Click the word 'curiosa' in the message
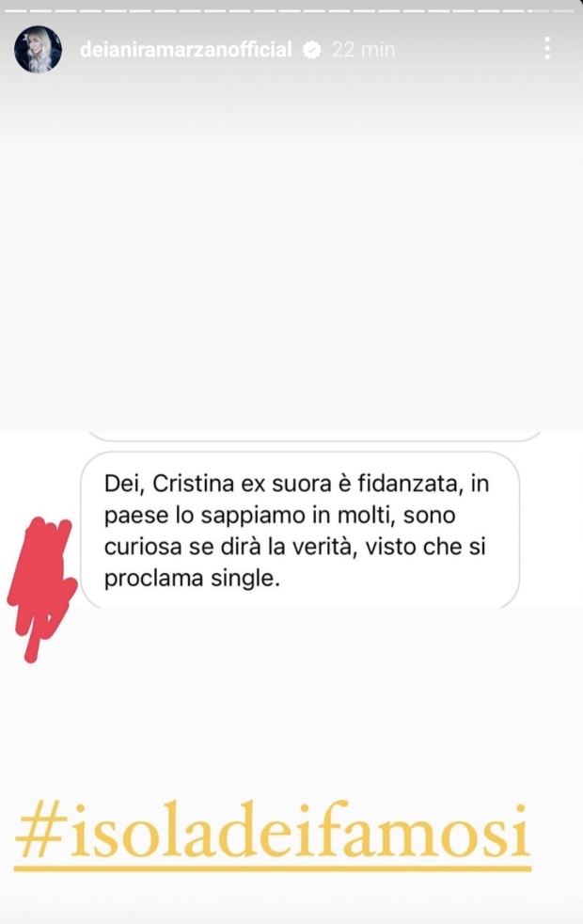This screenshot has height=924, width=583. tap(143, 547)
